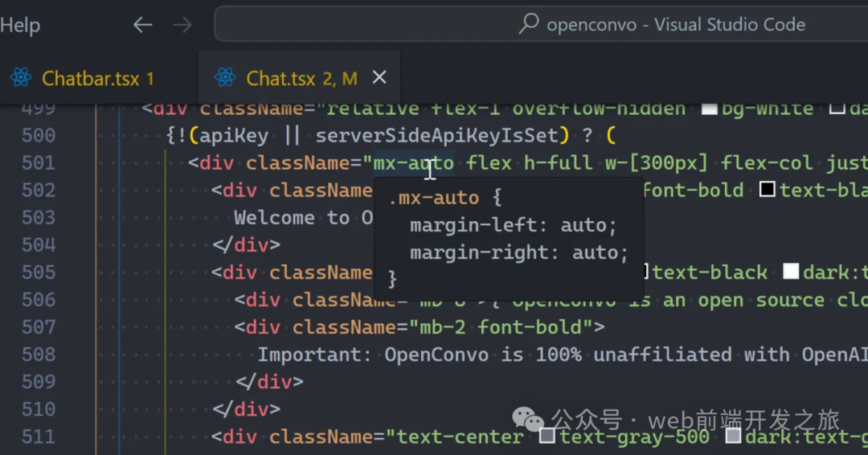Click "mb-2 font-bold" string on line 507
This screenshot has height=455, width=868.
coord(501,326)
